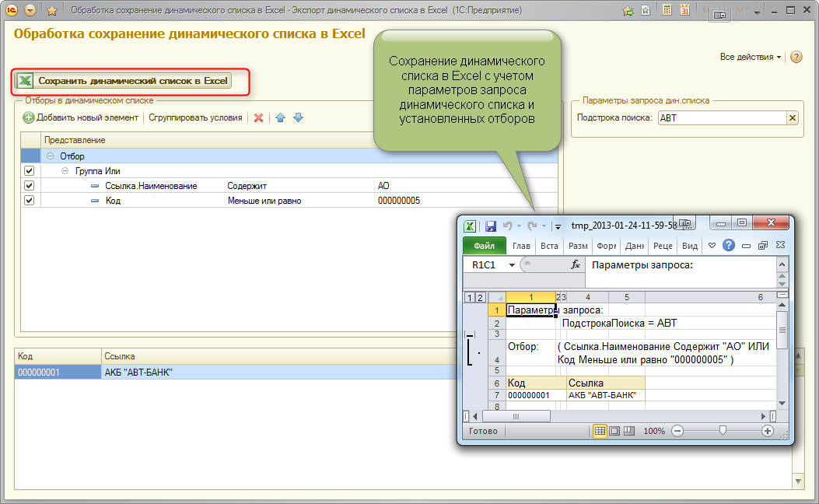
Task: Switch to the Excel Реце ribbon tab
Action: (x=663, y=246)
